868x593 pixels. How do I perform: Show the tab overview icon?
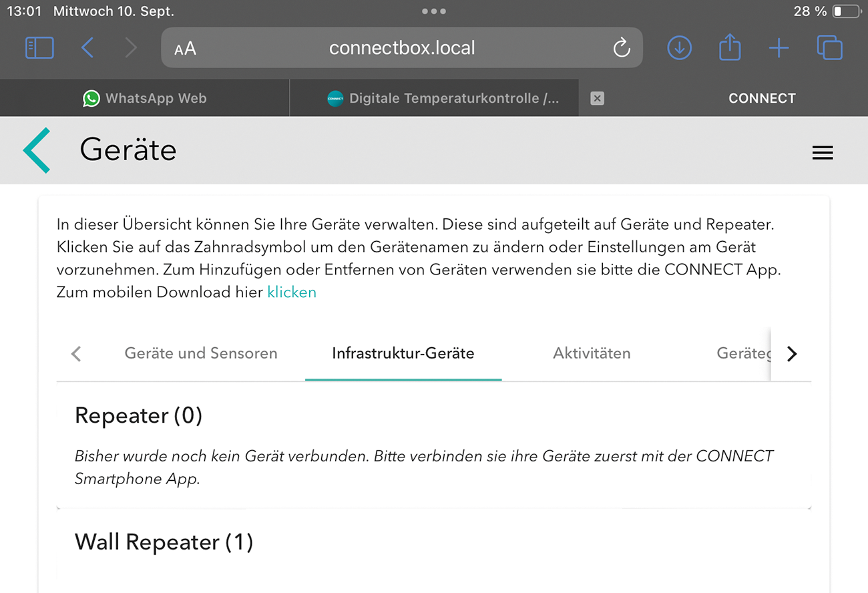pyautogui.click(x=829, y=48)
